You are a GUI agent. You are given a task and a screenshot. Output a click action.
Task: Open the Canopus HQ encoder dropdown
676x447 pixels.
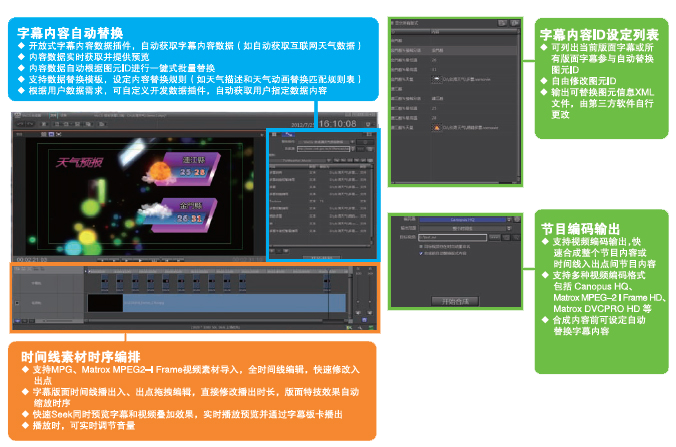point(460,218)
